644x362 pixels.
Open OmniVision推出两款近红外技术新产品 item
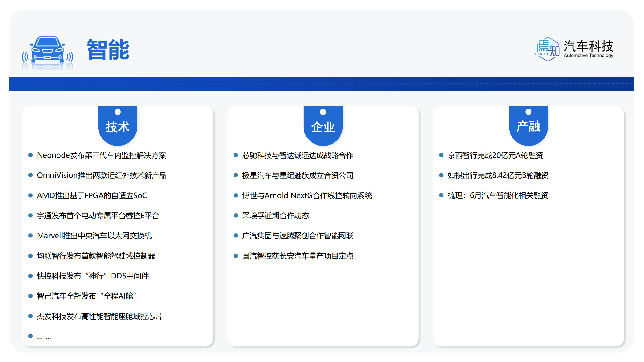coord(101,175)
